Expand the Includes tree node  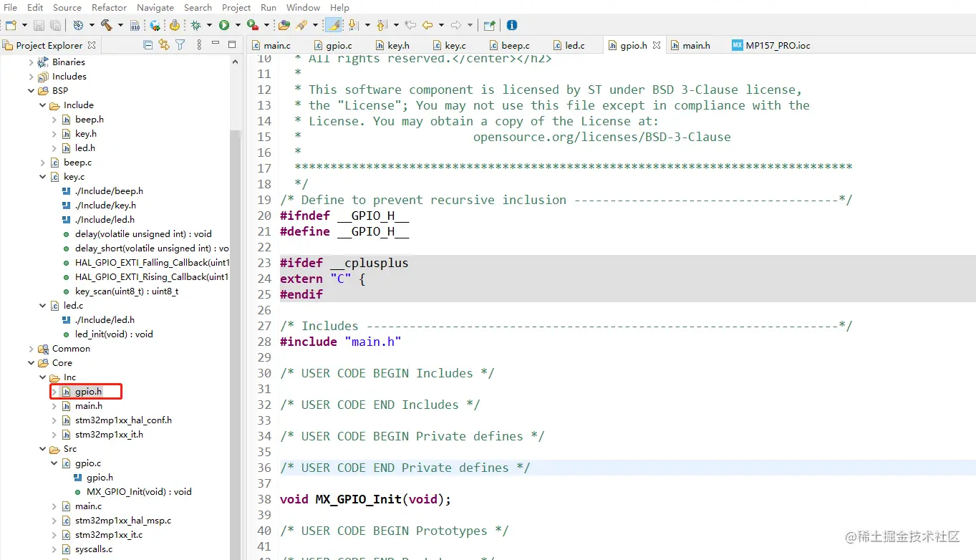tap(31, 77)
